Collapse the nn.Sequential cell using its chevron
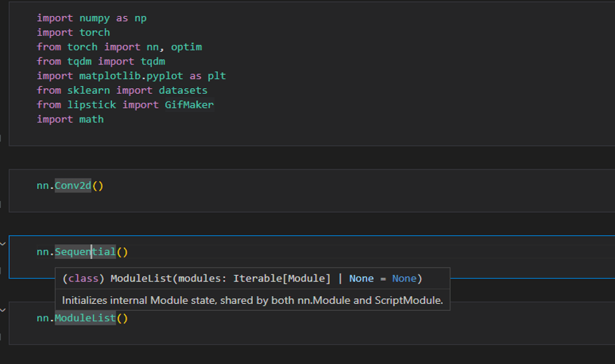The width and height of the screenshot is (615, 364). pos(3,244)
